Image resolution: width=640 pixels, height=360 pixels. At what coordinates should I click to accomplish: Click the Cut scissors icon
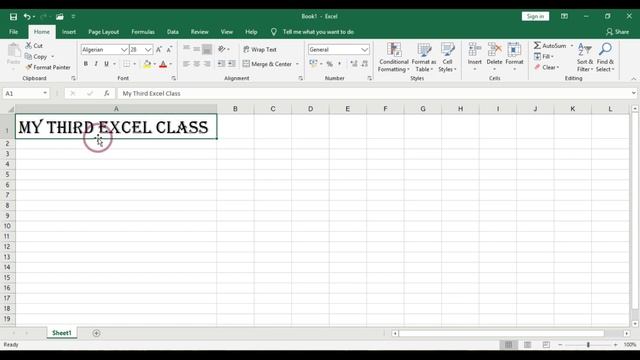pyautogui.click(x=29, y=46)
